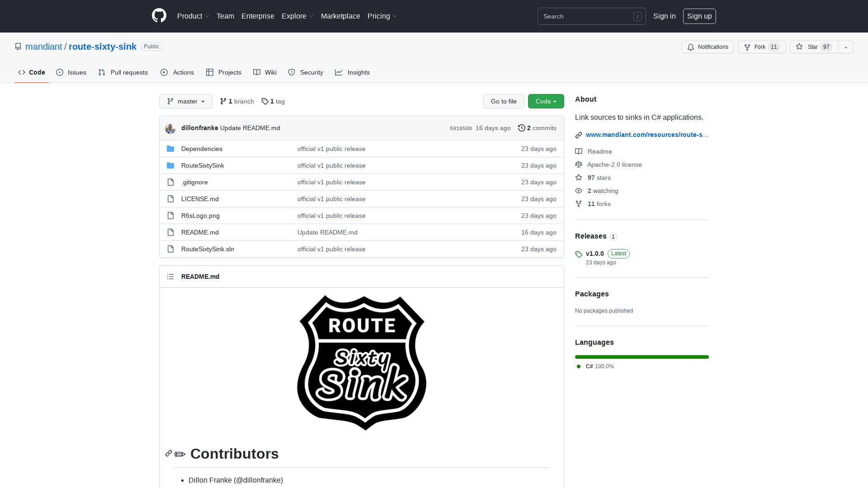Click the README table of contents icon
Image resolution: width=868 pixels, height=488 pixels.
click(170, 276)
